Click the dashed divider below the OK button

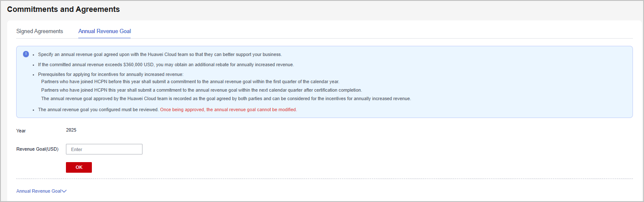(324, 179)
